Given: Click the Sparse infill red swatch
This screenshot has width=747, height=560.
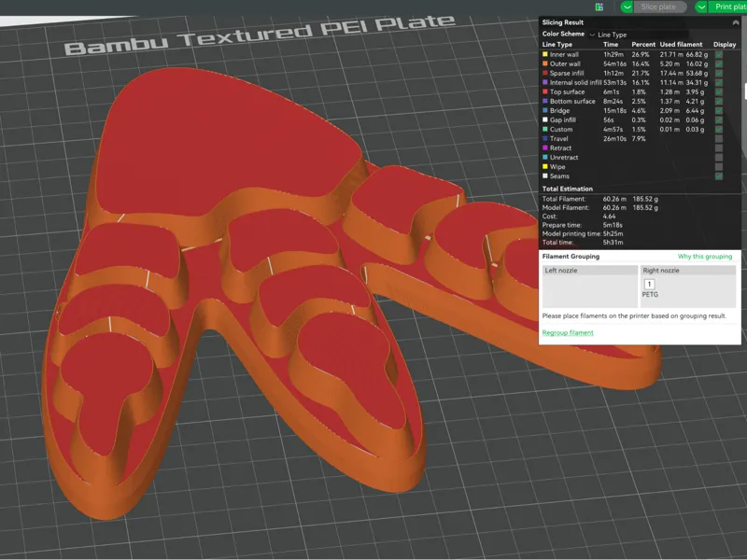Looking at the screenshot, I should 545,74.
